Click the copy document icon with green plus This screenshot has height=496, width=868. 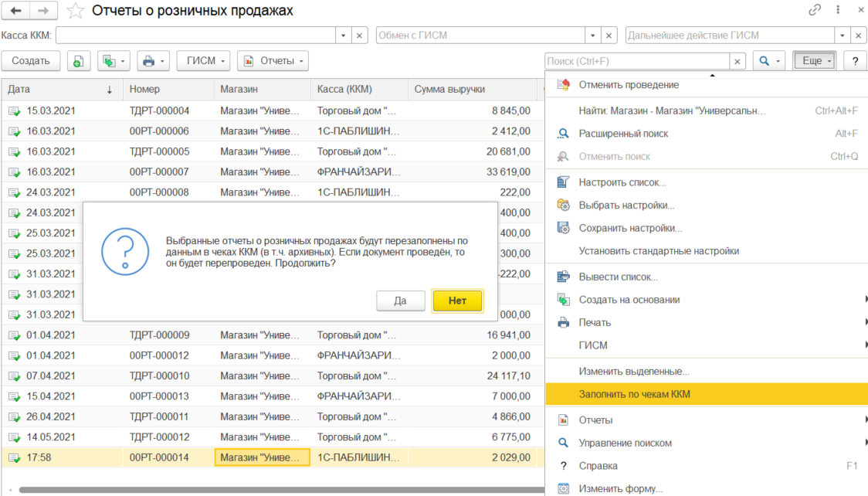tap(79, 61)
